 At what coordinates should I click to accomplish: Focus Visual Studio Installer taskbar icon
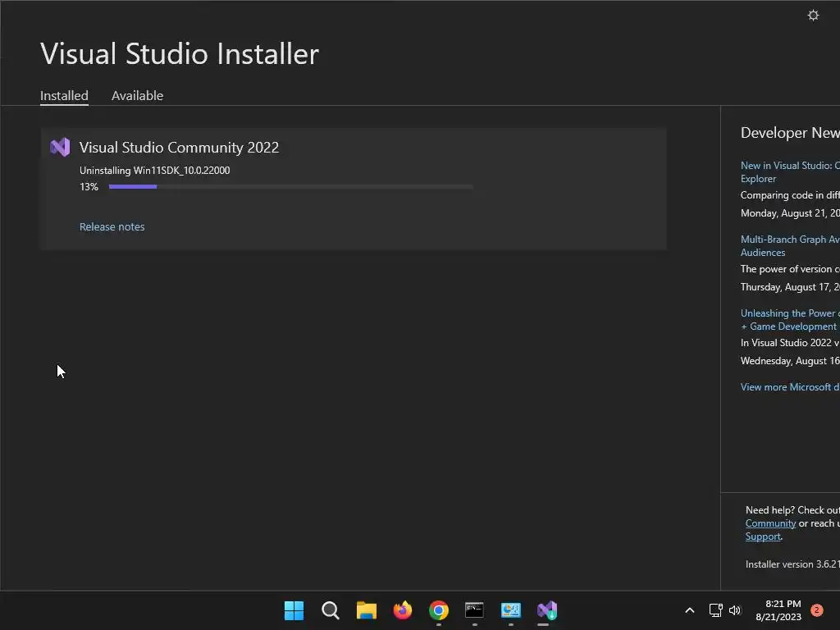coord(547,610)
